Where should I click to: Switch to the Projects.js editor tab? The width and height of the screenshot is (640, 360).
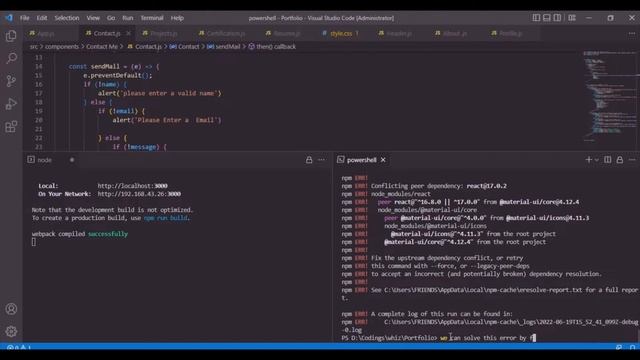point(164,33)
